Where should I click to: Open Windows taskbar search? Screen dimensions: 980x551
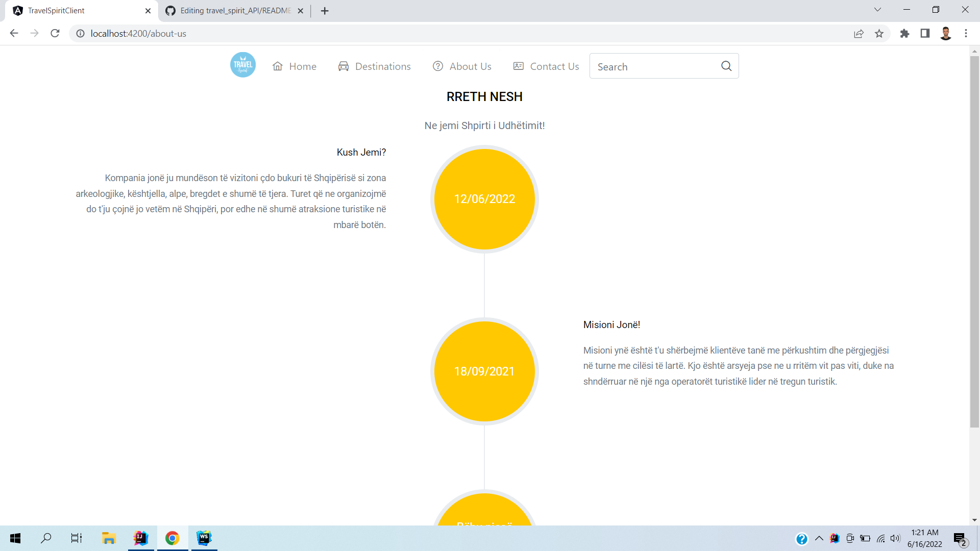46,538
